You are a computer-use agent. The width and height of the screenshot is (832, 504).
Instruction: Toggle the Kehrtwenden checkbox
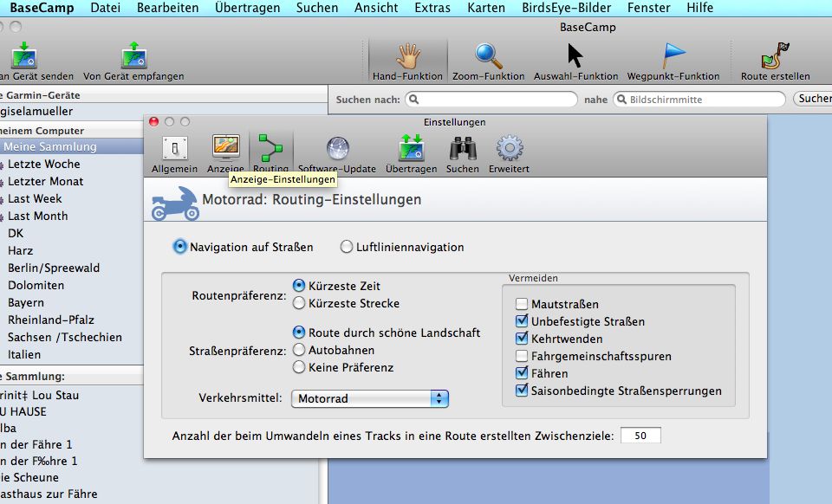pyautogui.click(x=522, y=339)
